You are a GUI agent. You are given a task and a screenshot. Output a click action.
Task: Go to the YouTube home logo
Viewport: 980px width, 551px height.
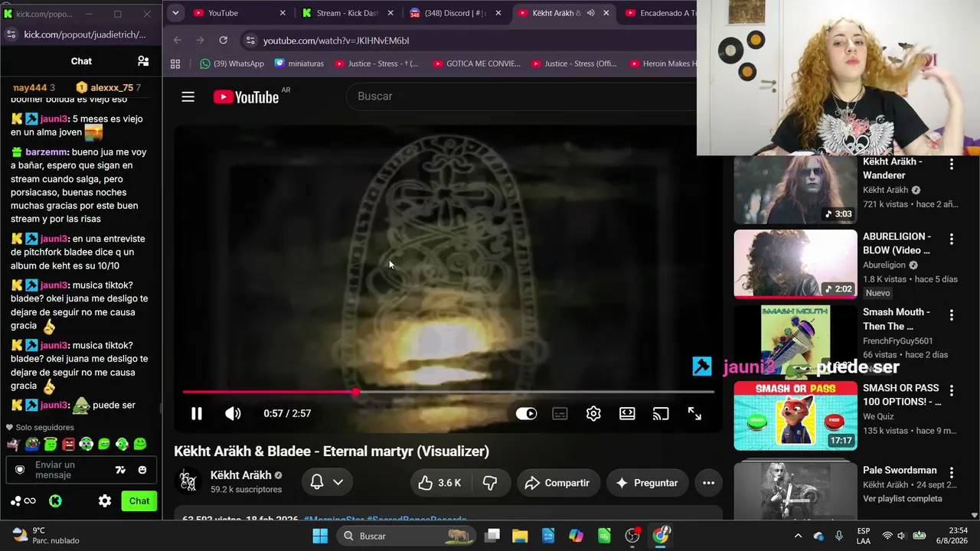246,96
